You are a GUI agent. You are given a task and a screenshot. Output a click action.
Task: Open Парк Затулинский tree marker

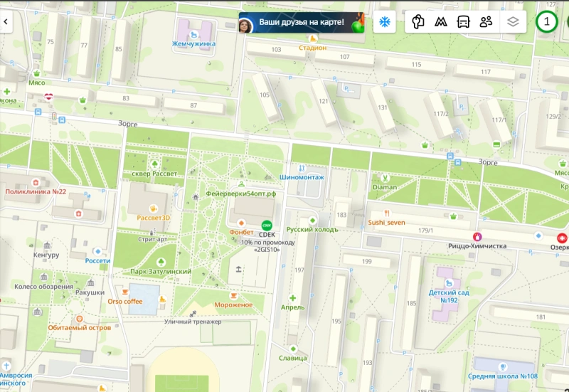(x=161, y=262)
